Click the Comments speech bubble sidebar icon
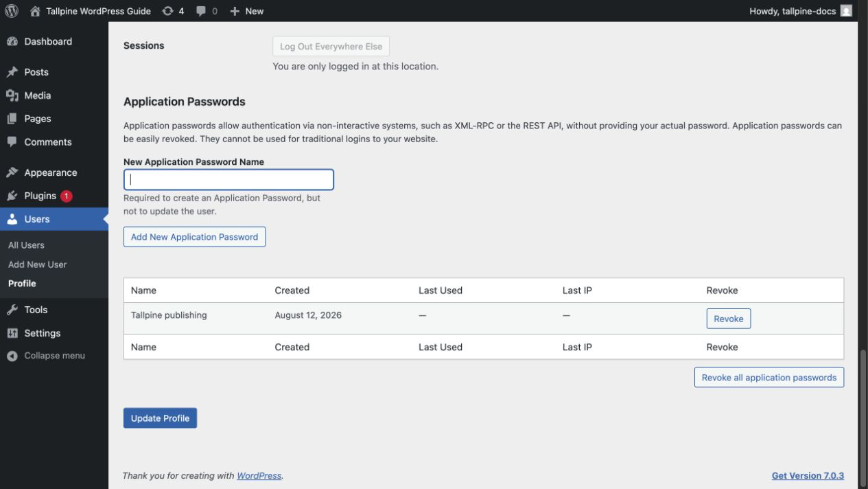Image resolution: width=868 pixels, height=489 pixels. 12,142
